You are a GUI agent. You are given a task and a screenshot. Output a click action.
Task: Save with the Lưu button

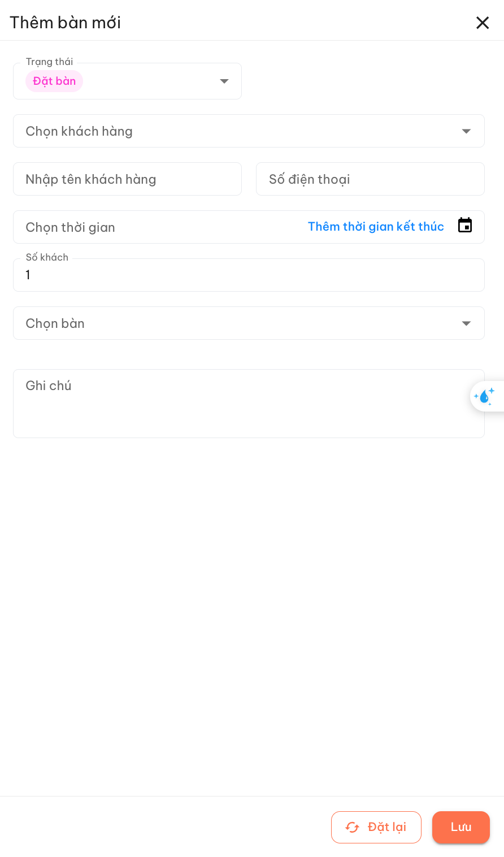click(x=460, y=827)
